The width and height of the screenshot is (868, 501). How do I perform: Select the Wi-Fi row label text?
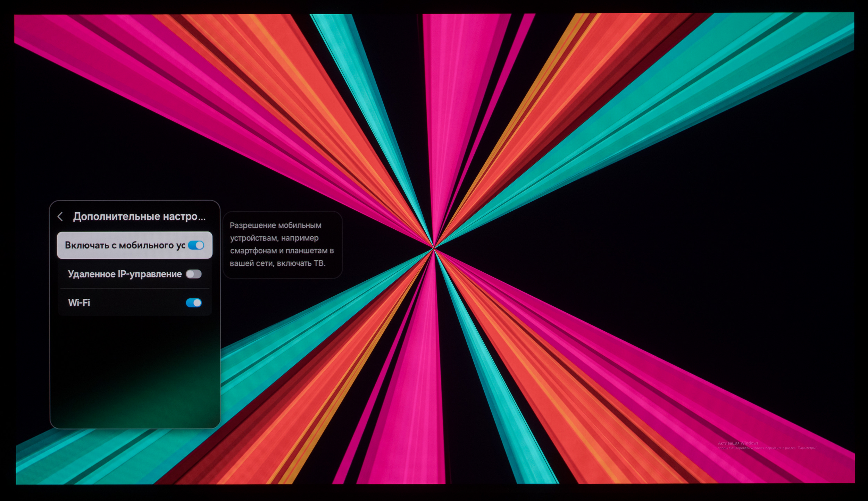tap(79, 303)
